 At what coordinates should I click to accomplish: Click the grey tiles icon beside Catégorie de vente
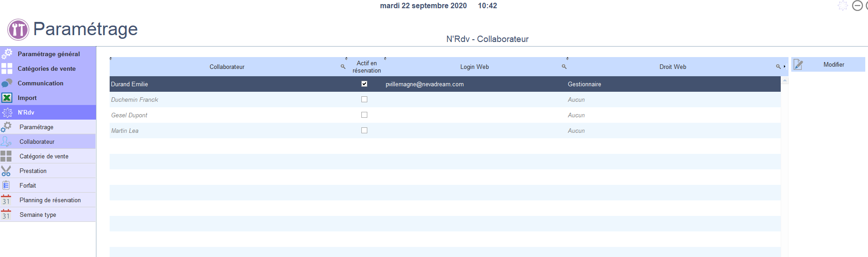tap(6, 156)
